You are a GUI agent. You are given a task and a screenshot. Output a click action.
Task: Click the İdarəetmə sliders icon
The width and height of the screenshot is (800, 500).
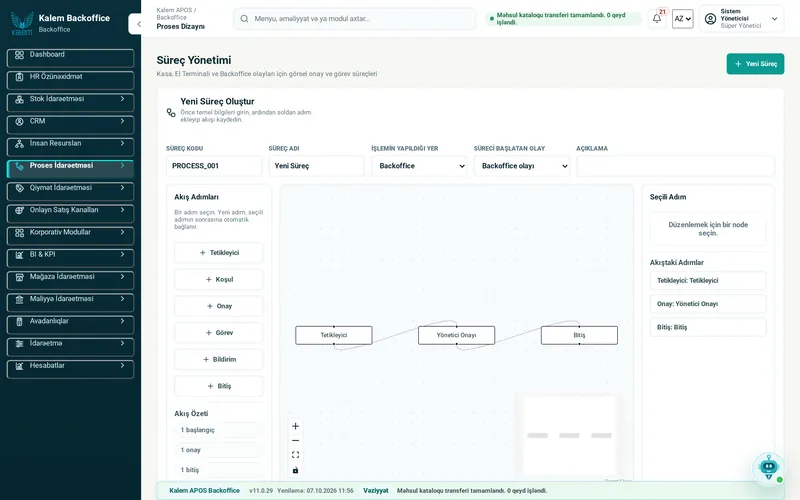coord(19,344)
